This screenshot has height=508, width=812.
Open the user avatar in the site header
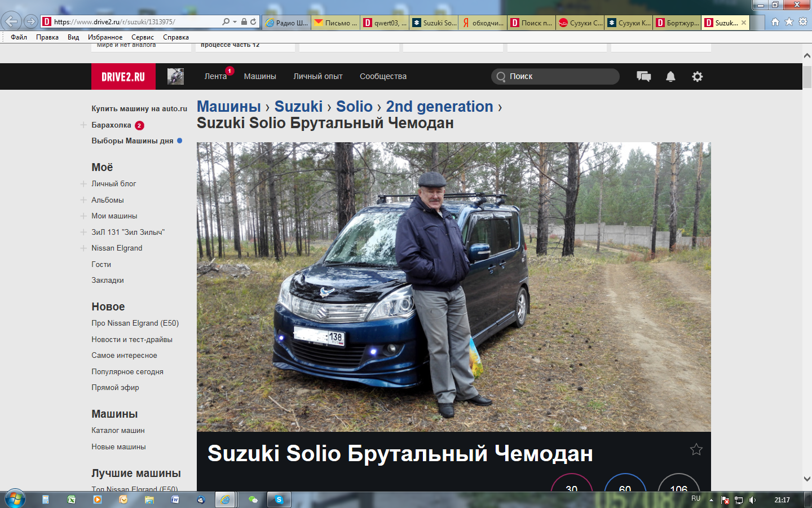[176, 76]
